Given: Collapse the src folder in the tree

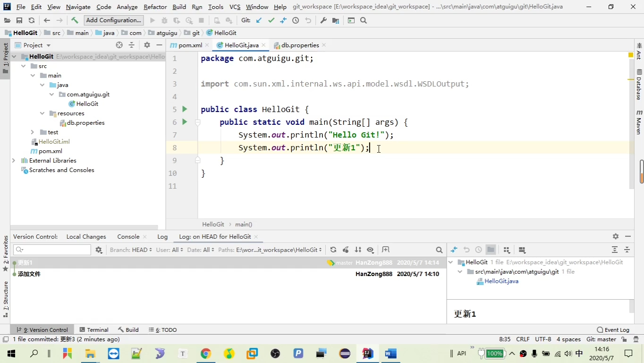Looking at the screenshot, I should pos(23,66).
